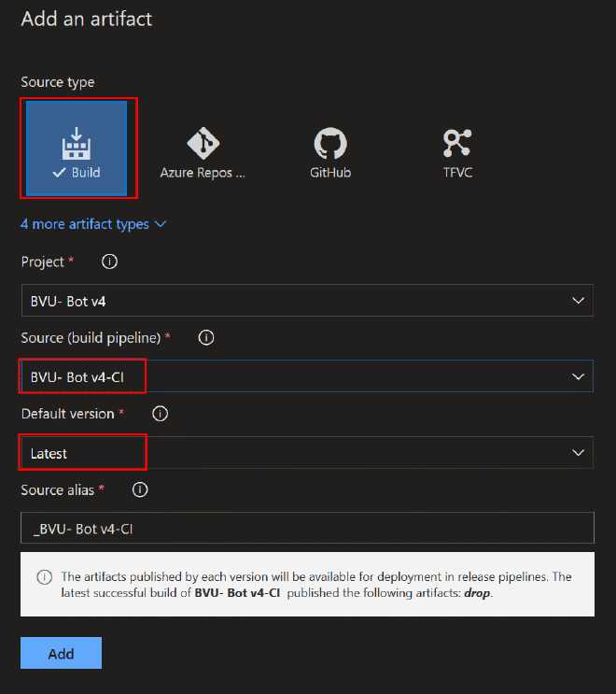Show info tooltip for Default version
The width and height of the screenshot is (616, 694).
click(x=161, y=414)
